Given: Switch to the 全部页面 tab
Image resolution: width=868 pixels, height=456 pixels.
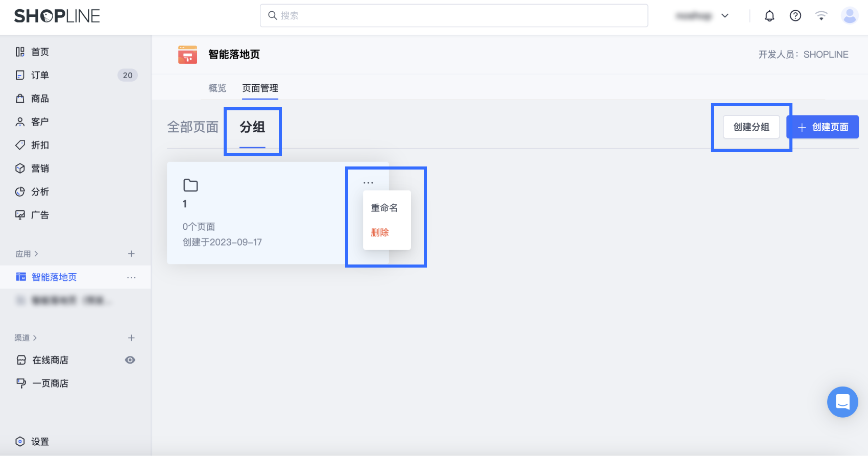Looking at the screenshot, I should [192, 127].
